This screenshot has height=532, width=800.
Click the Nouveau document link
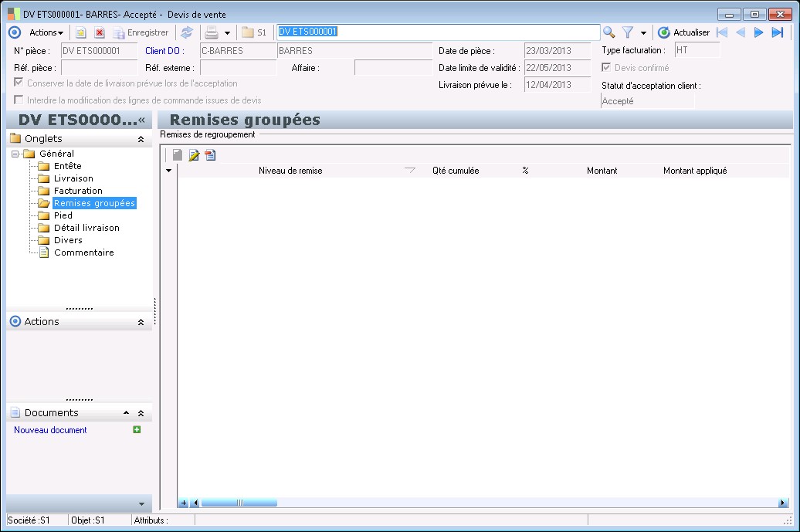click(x=50, y=430)
